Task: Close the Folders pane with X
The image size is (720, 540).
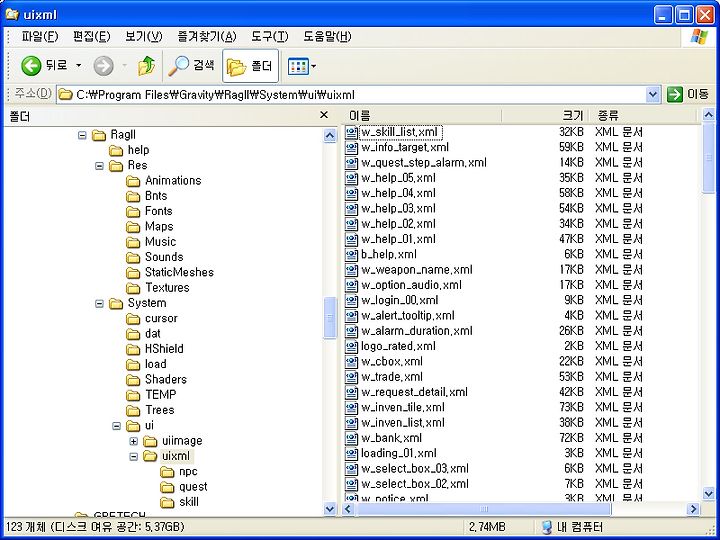Action: (x=324, y=115)
